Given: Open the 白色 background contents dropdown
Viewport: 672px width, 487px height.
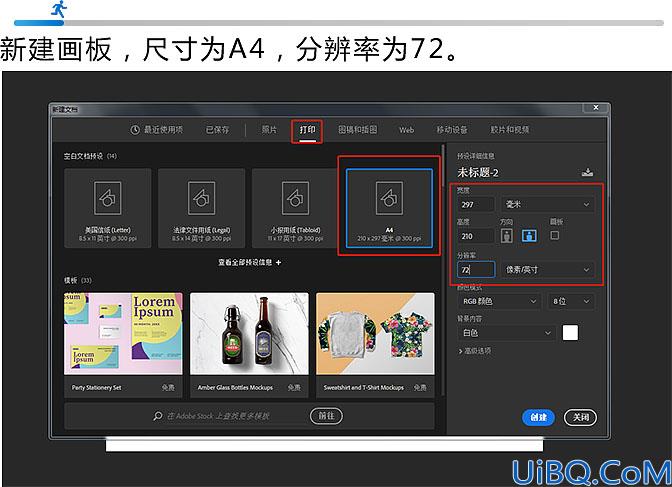Looking at the screenshot, I should [x=506, y=333].
